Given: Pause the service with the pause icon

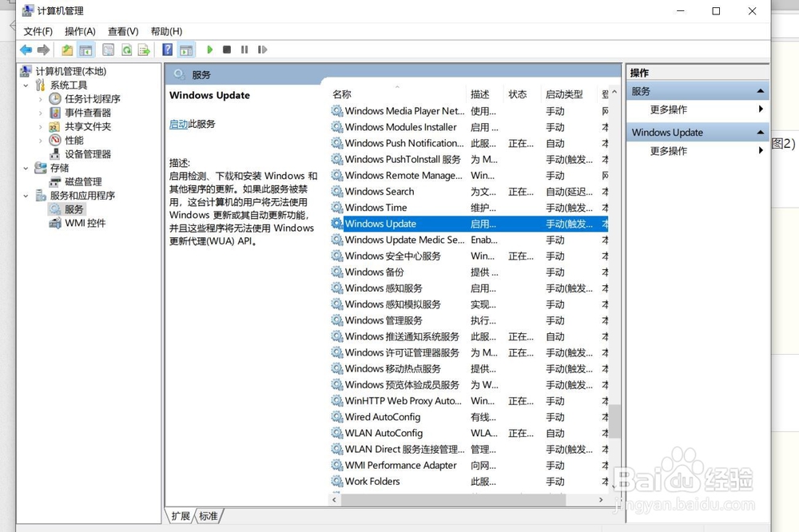Looking at the screenshot, I should pos(244,50).
